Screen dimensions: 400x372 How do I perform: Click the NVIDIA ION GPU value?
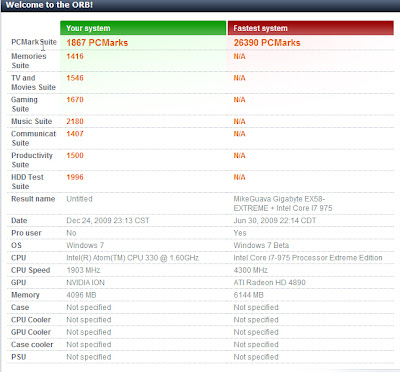pos(85,283)
